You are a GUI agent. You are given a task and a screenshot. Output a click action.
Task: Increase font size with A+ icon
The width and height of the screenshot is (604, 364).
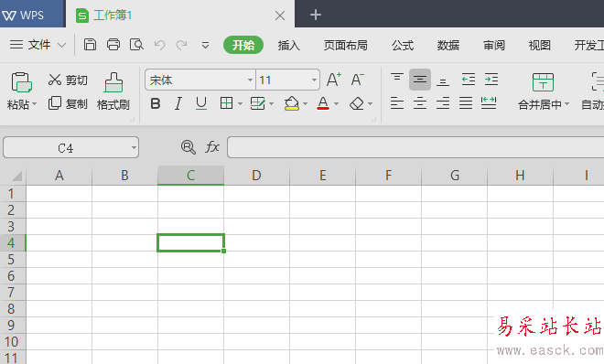pos(334,80)
